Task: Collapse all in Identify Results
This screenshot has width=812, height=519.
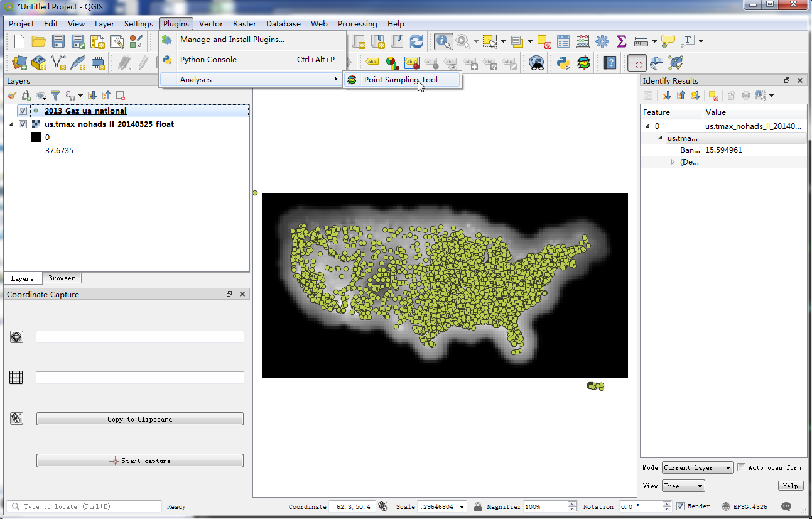Action: 681,96
